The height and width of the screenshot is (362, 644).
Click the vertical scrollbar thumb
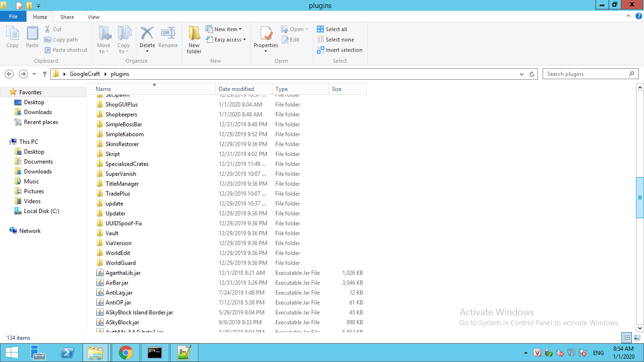tap(640, 197)
